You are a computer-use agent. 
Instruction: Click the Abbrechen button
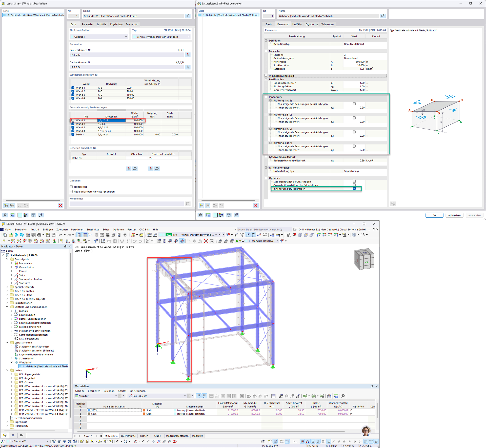coord(454,215)
